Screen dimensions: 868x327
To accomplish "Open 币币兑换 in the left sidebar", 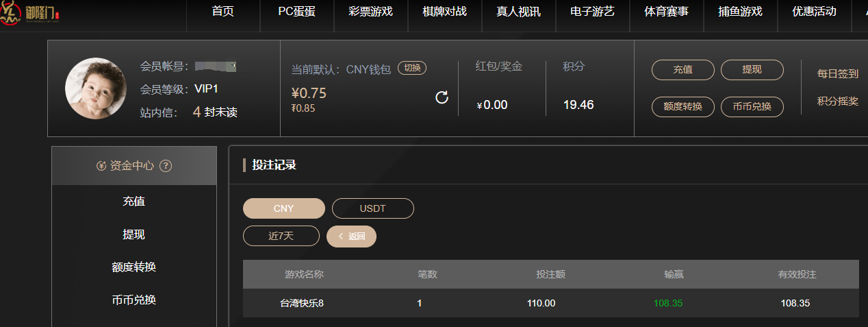I will tap(133, 300).
